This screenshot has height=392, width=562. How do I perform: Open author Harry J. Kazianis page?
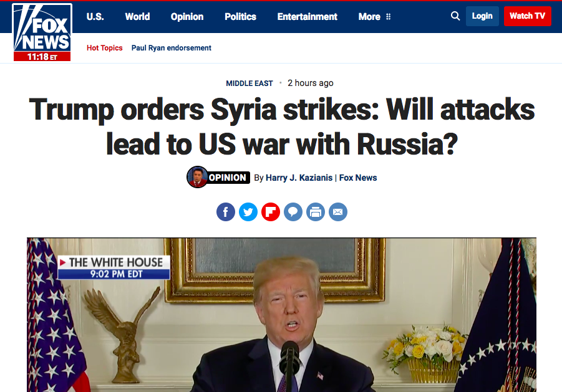point(299,178)
